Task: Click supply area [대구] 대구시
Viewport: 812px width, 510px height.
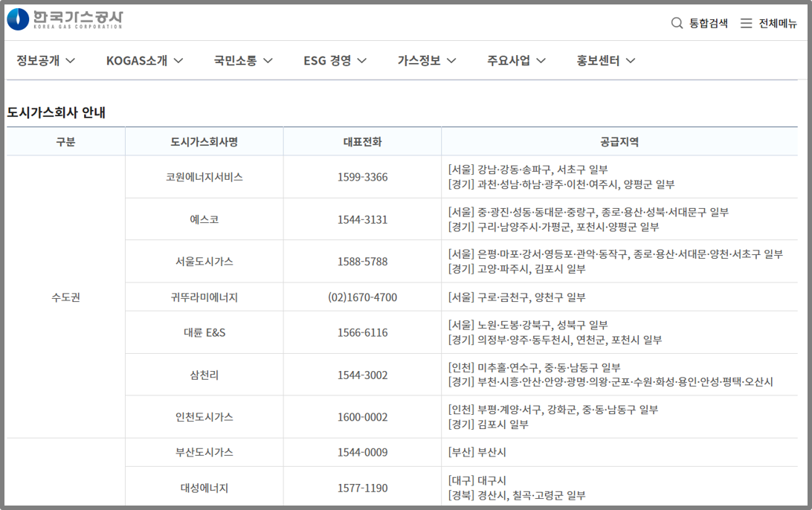Action: (477, 480)
